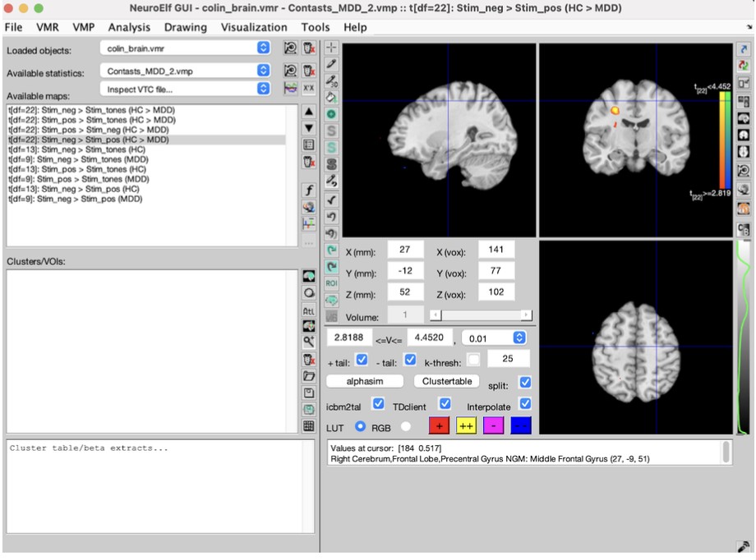756x560 pixels.
Task: Move selected map up with arrow icon
Action: (x=309, y=112)
